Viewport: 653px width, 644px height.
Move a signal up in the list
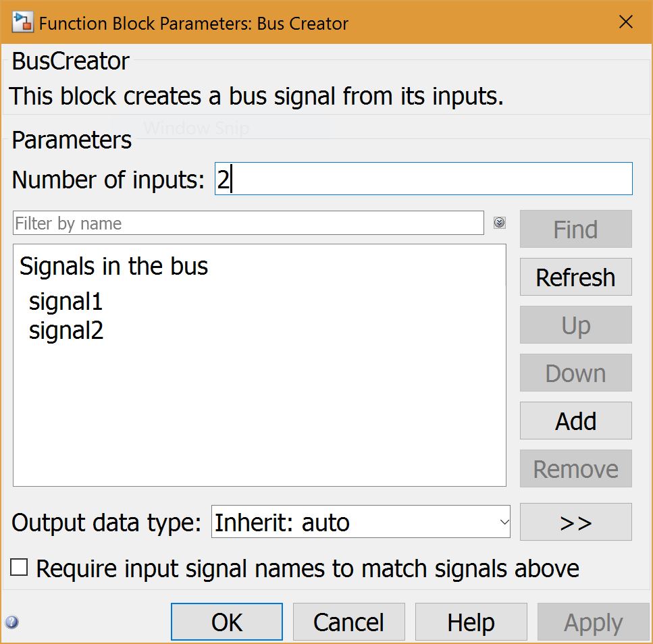click(x=575, y=325)
